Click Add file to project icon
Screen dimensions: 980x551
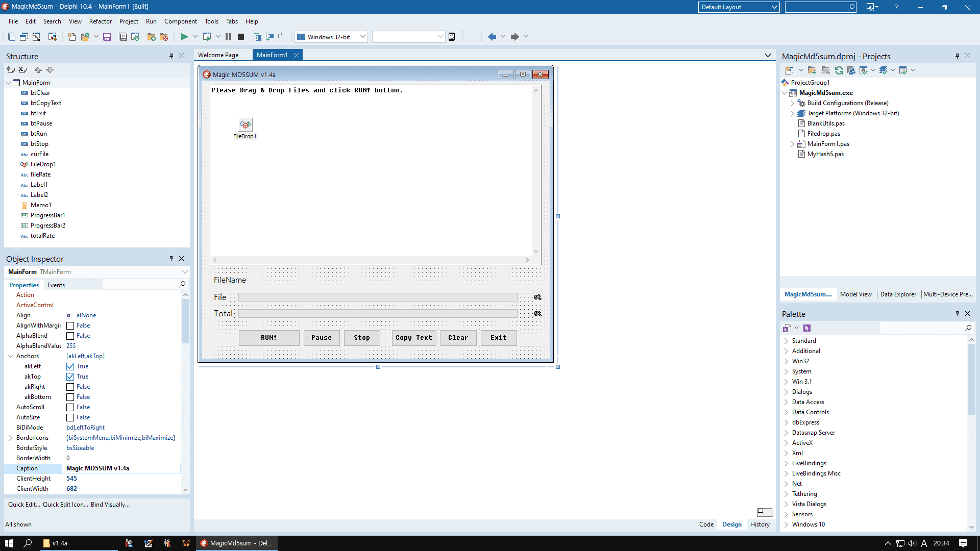151,37
